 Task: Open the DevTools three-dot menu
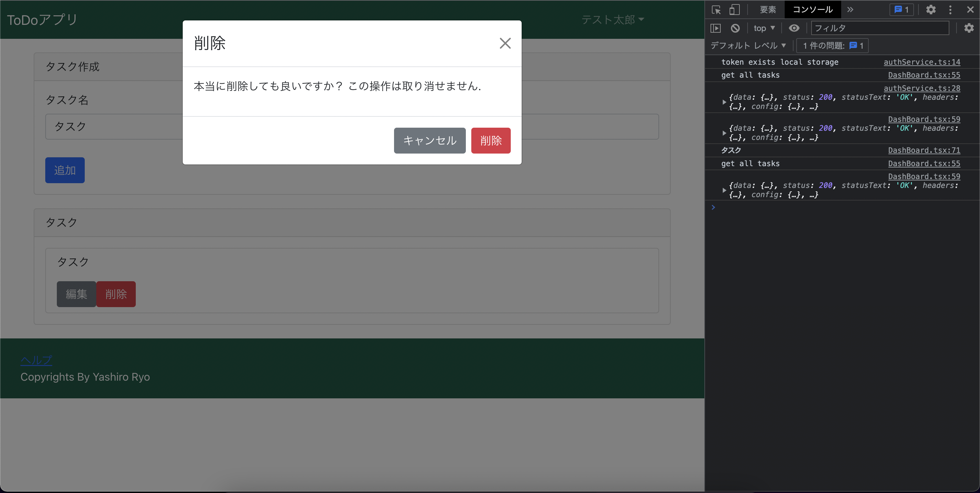coord(950,10)
